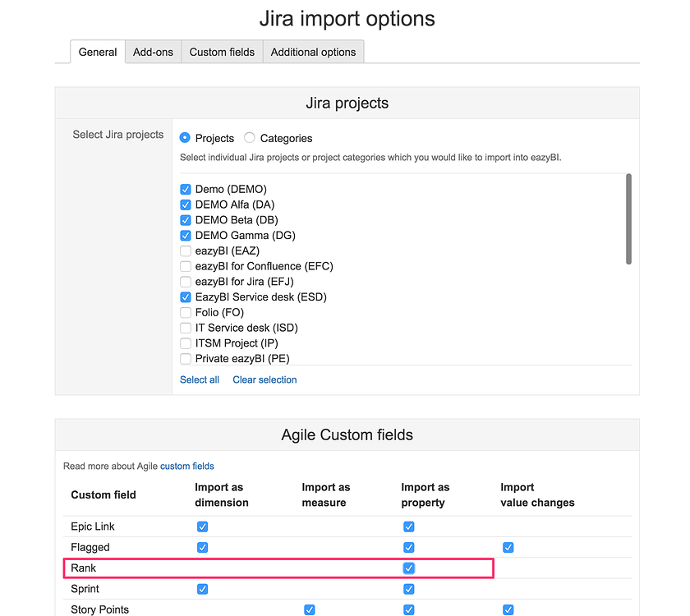690x616 pixels.
Task: Uncheck Story Points import as measure
Action: point(310,609)
